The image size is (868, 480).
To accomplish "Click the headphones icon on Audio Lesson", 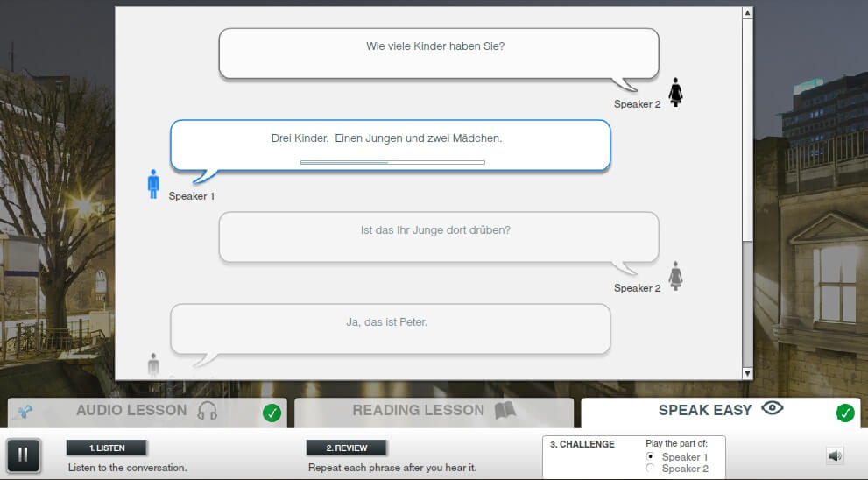I will (x=208, y=411).
